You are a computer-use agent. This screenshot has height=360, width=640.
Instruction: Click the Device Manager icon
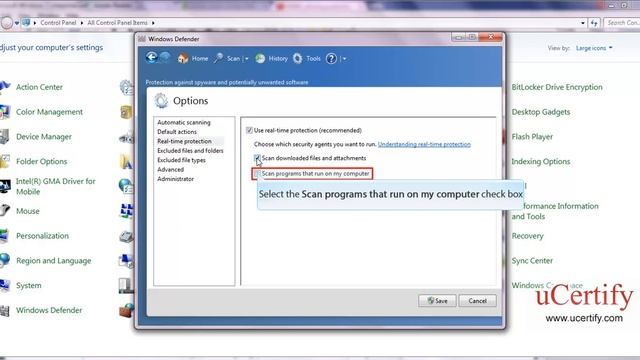tap(4, 137)
